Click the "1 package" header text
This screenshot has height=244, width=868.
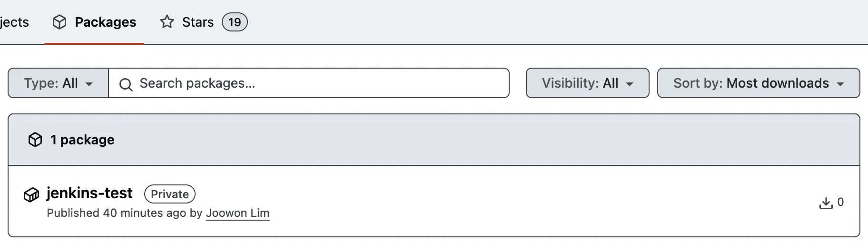[x=82, y=140]
